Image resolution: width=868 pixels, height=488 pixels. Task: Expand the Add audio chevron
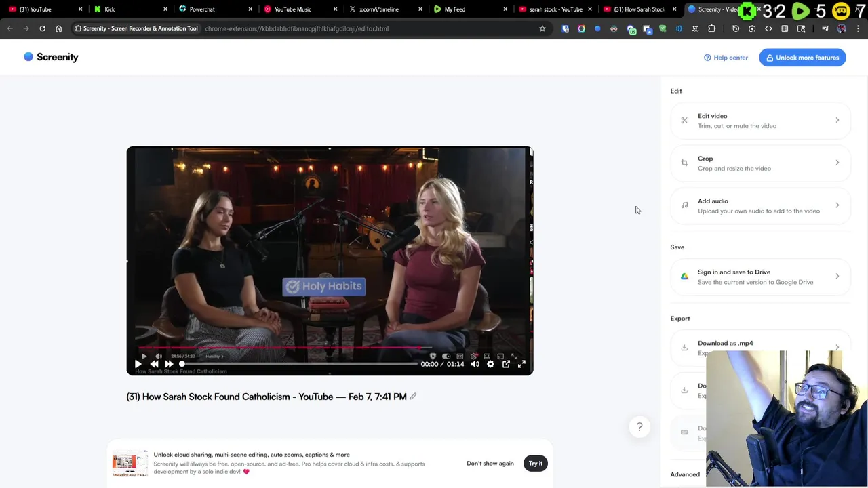[837, 205]
